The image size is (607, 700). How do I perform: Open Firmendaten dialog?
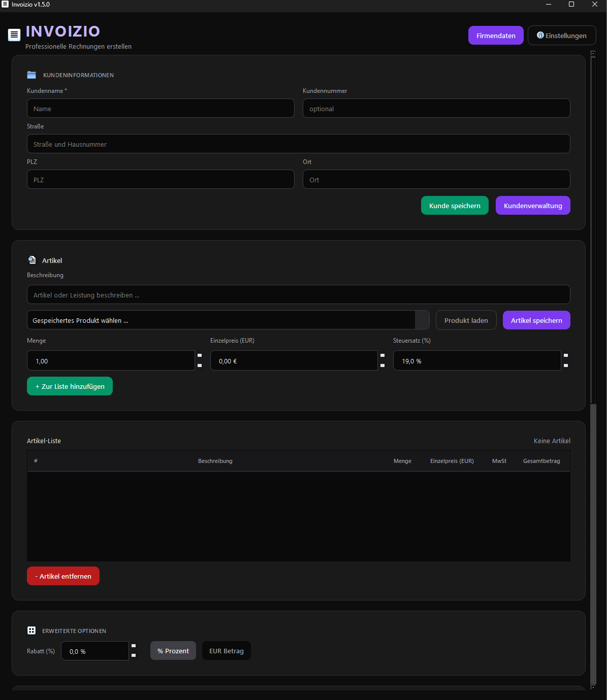tap(496, 36)
